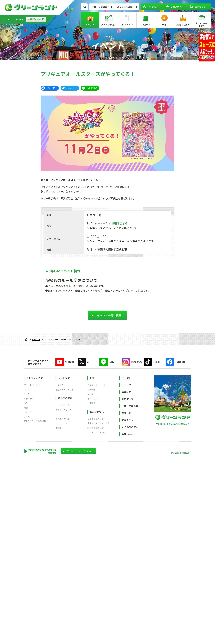Click the 園内マップ green button
The width and height of the screenshot is (215, 644).
pyautogui.click(x=199, y=7)
